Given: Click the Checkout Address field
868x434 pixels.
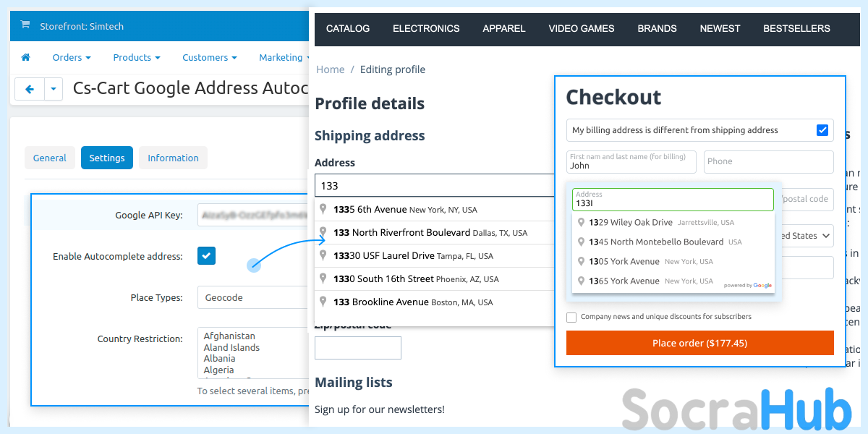Looking at the screenshot, I should 673,199.
